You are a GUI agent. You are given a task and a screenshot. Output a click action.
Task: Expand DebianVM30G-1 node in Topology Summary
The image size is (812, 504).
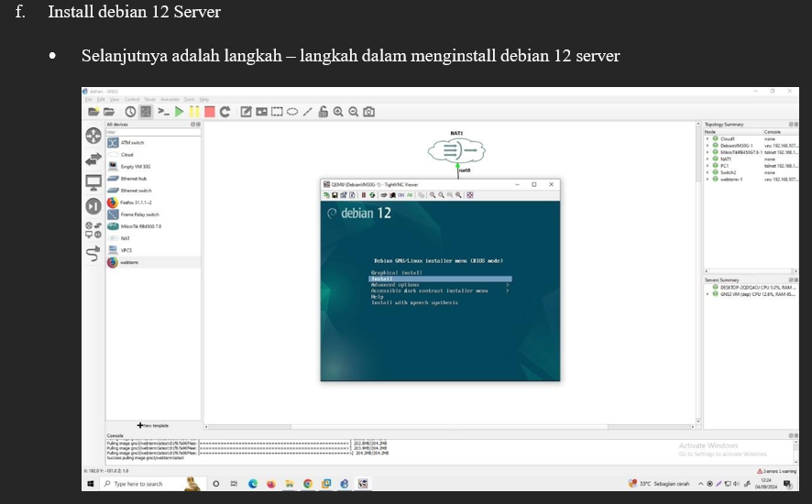(x=708, y=146)
